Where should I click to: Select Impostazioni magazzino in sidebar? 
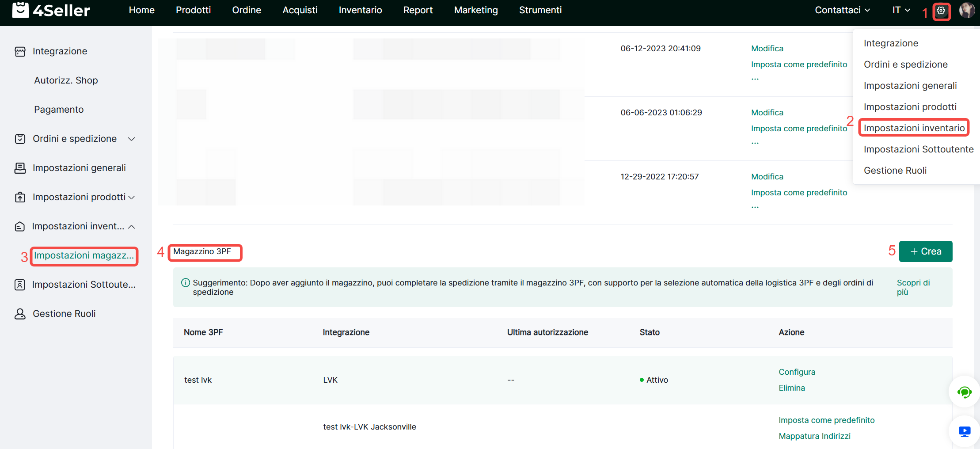[x=84, y=256]
